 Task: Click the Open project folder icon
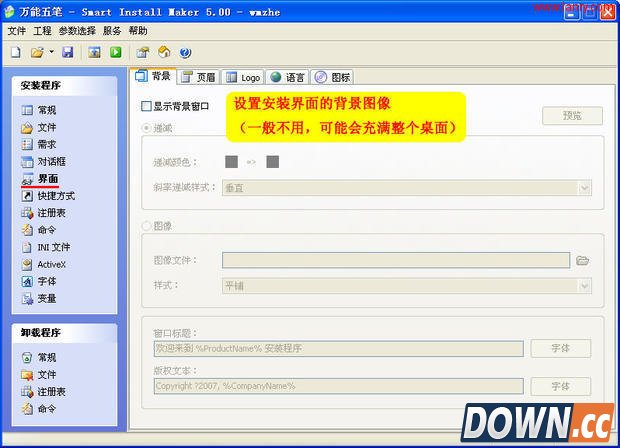click(37, 52)
